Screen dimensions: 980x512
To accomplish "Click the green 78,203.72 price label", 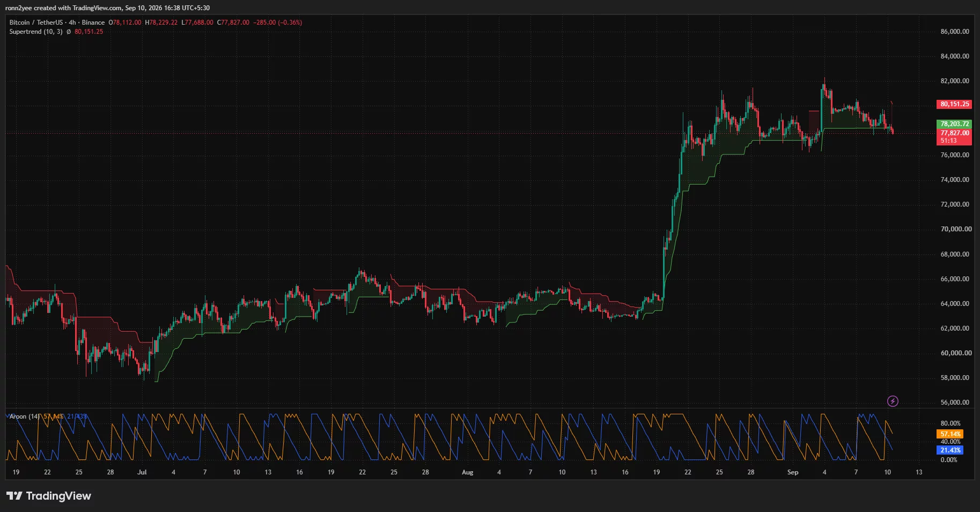I will coord(955,124).
